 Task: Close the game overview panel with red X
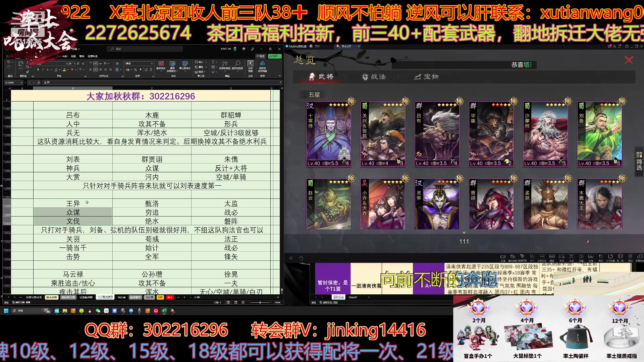click(629, 60)
